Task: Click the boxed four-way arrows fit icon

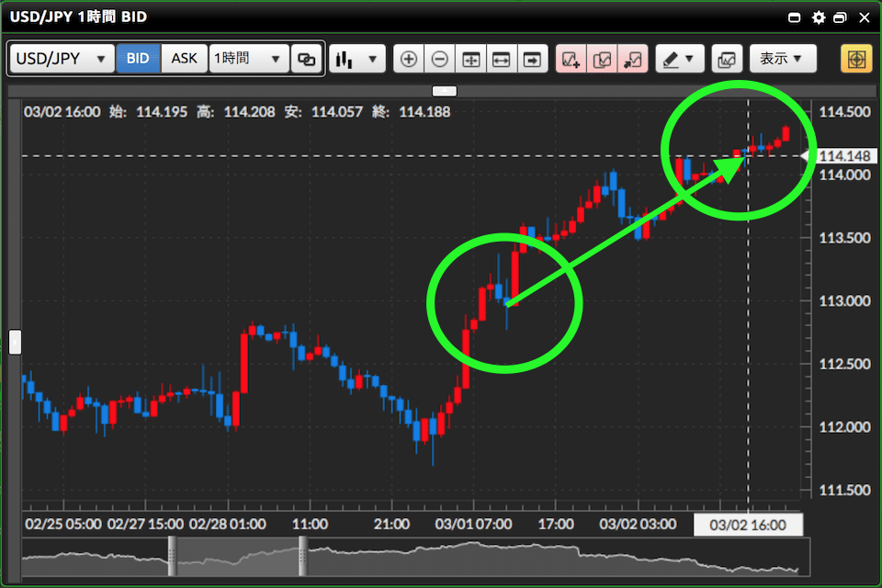Action: point(470,59)
